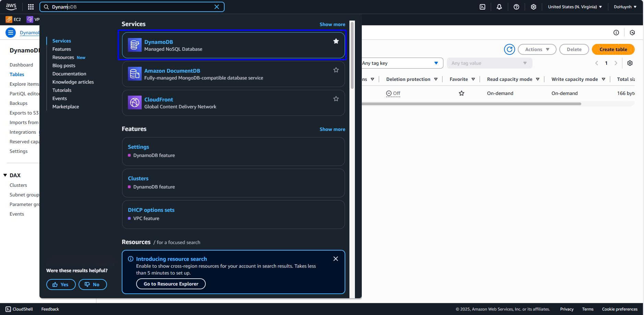The height and width of the screenshot is (315, 644).
Task: Refresh the tables list
Action: pos(509,49)
